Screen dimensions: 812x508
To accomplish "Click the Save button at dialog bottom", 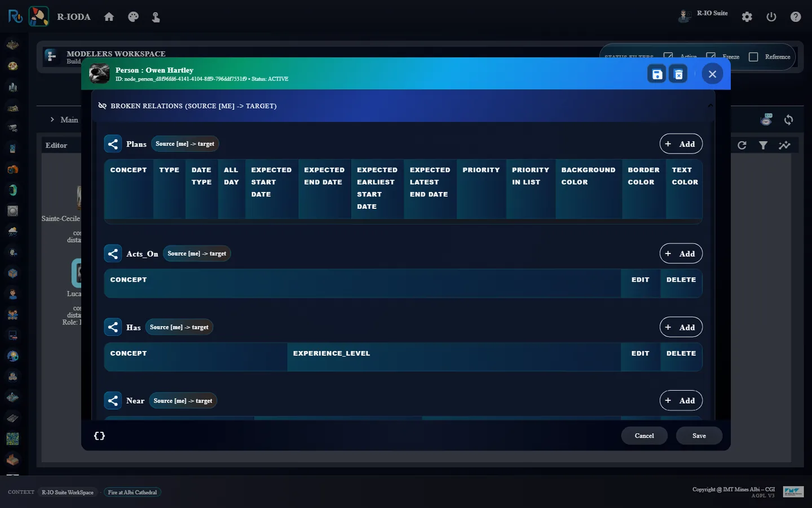I will point(699,436).
